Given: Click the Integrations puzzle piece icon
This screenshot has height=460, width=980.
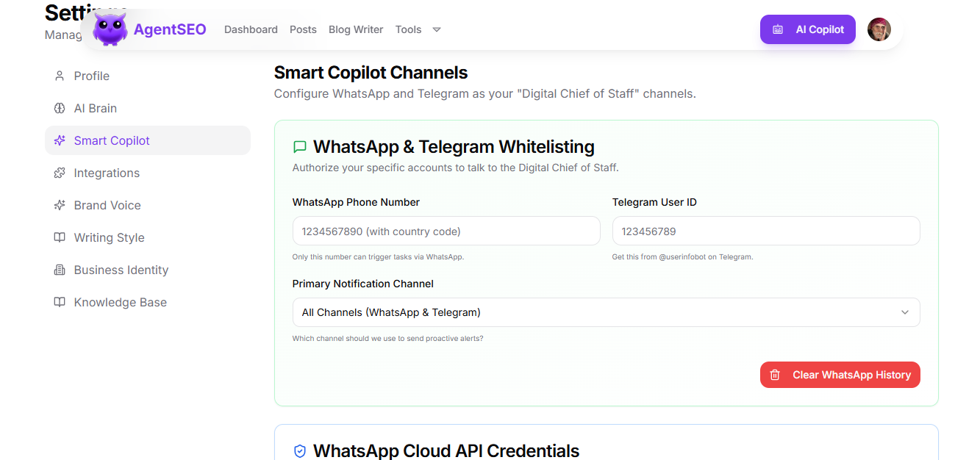Looking at the screenshot, I should [60, 173].
